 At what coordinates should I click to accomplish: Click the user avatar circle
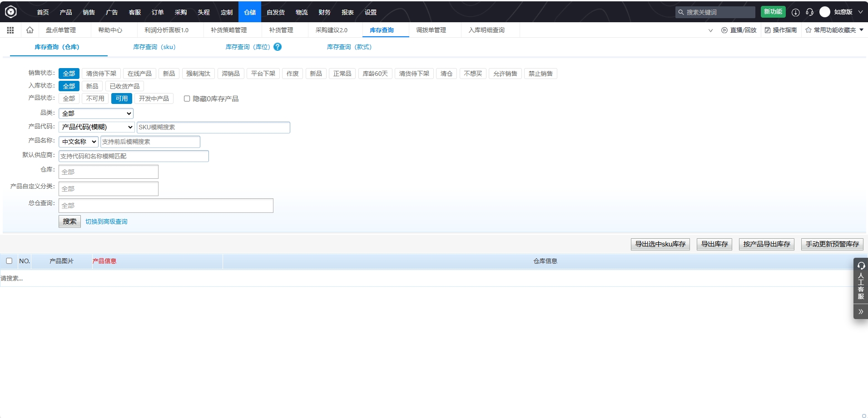(825, 12)
